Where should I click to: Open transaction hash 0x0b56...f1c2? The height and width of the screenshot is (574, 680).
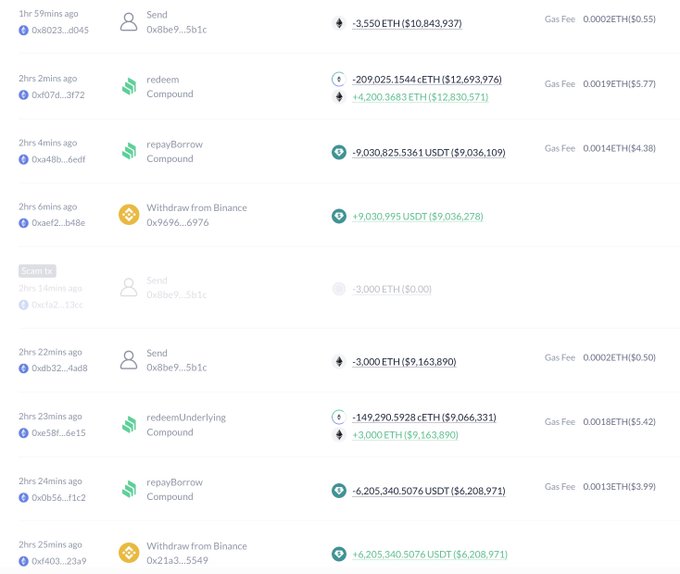coord(59,497)
